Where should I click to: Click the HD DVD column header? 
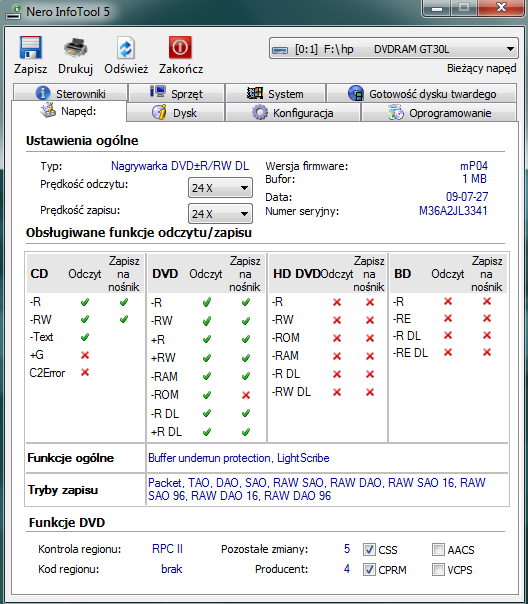pyautogui.click(x=297, y=274)
